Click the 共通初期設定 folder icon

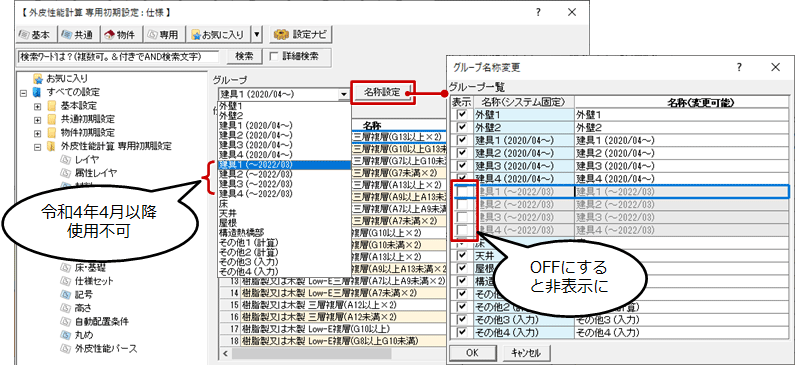tap(51, 120)
